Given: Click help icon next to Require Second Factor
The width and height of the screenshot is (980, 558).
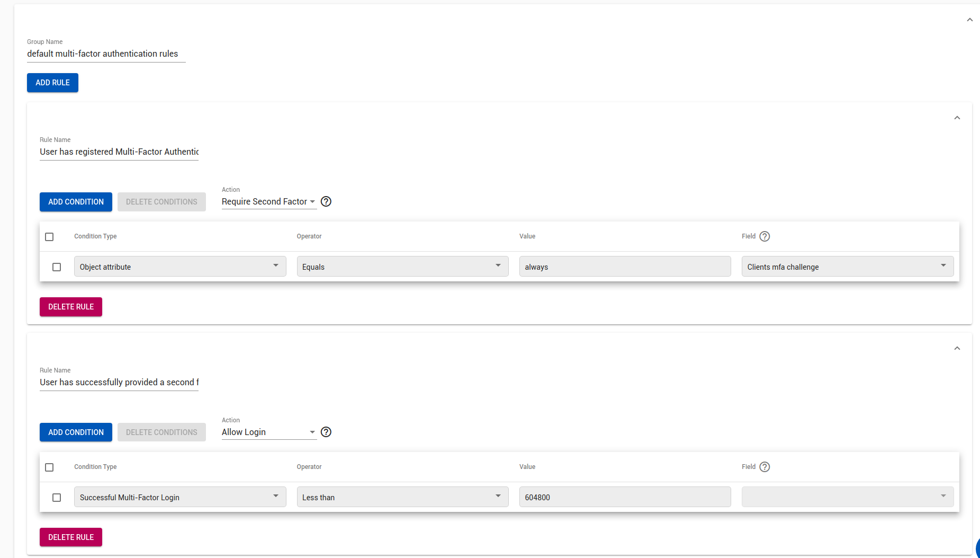Looking at the screenshot, I should [326, 201].
